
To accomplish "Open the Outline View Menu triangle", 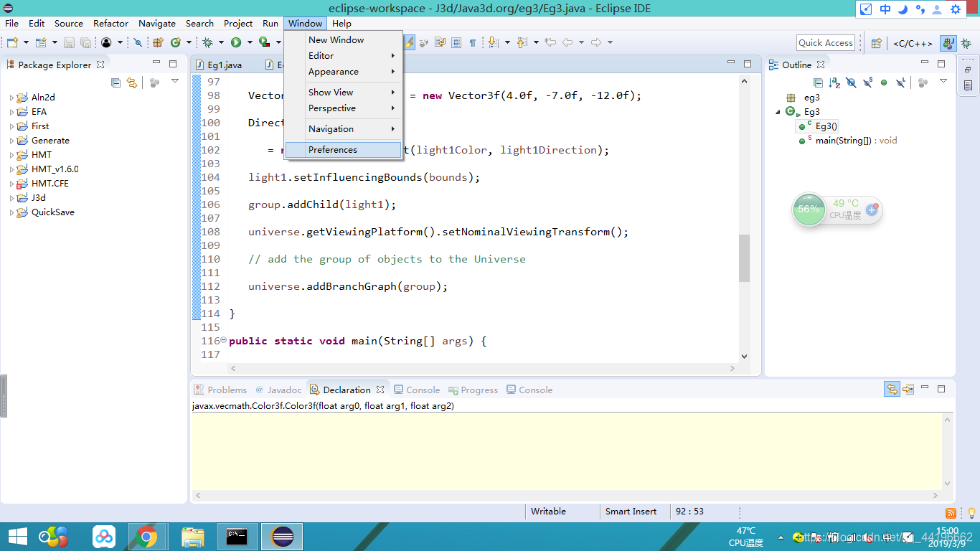I will click(943, 81).
